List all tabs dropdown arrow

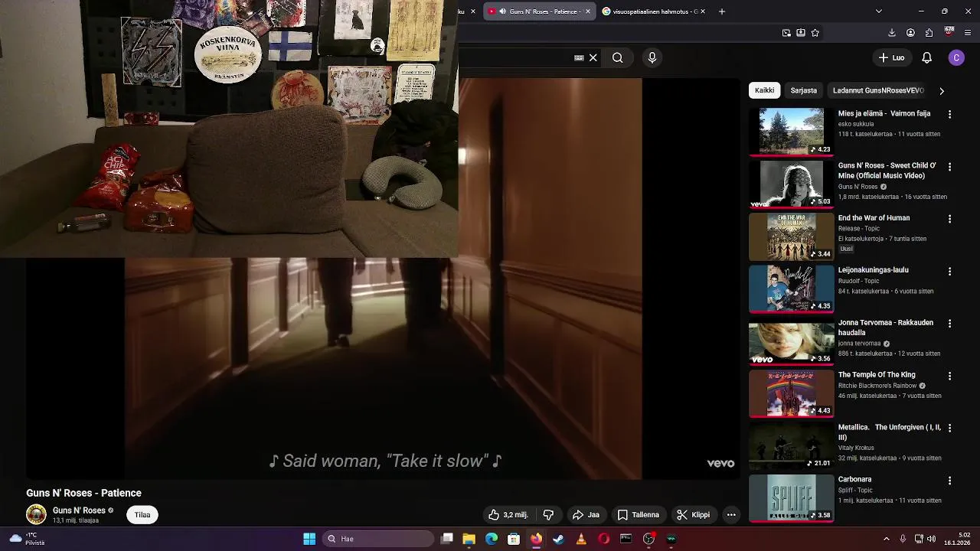[x=878, y=11]
